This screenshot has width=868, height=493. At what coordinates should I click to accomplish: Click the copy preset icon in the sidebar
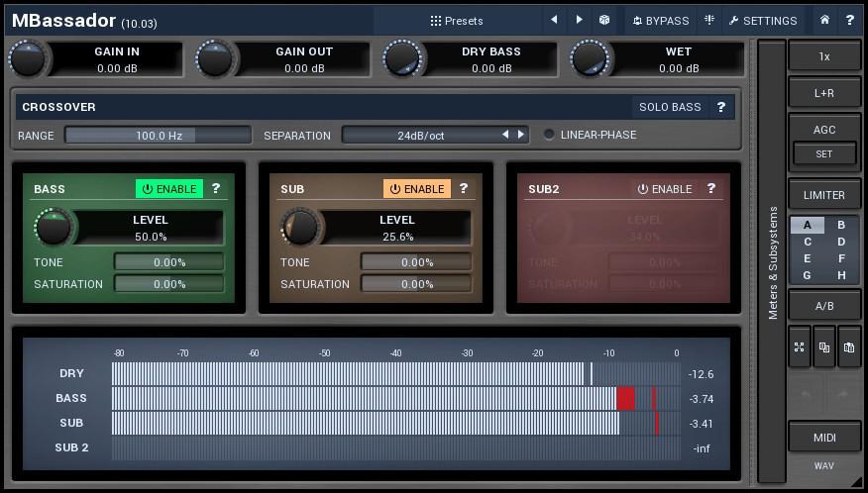click(x=824, y=347)
